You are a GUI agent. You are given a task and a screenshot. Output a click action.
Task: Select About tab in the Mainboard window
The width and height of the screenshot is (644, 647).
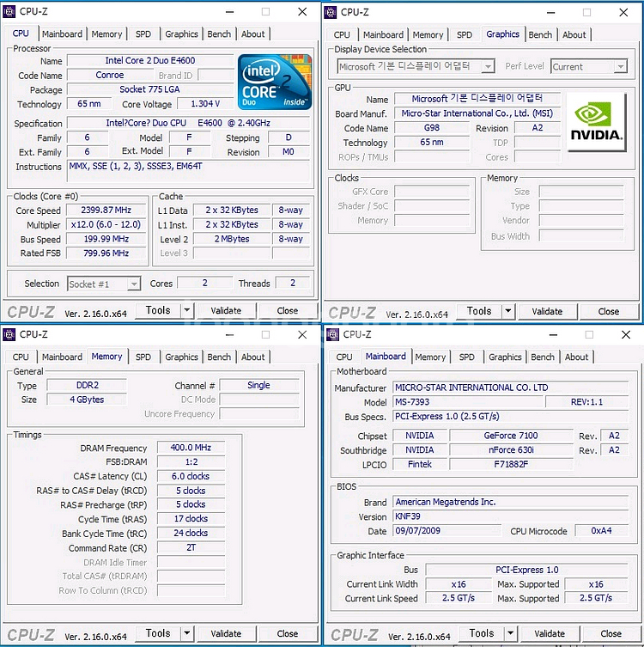576,357
